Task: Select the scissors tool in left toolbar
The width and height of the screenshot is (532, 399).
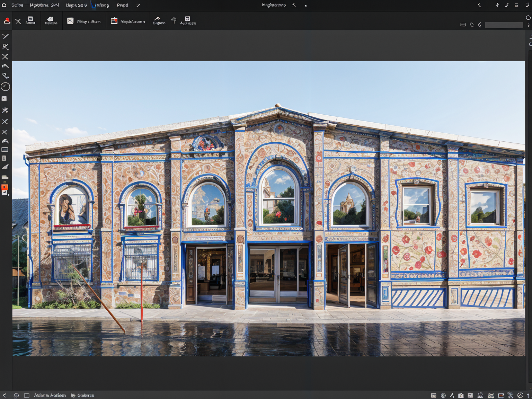Action: pyautogui.click(x=6, y=47)
